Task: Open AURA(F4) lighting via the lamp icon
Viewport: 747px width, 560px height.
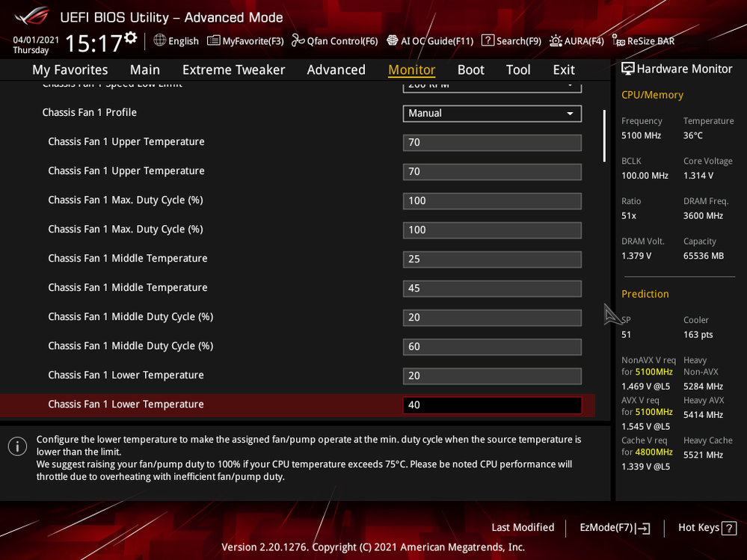Action: [556, 40]
